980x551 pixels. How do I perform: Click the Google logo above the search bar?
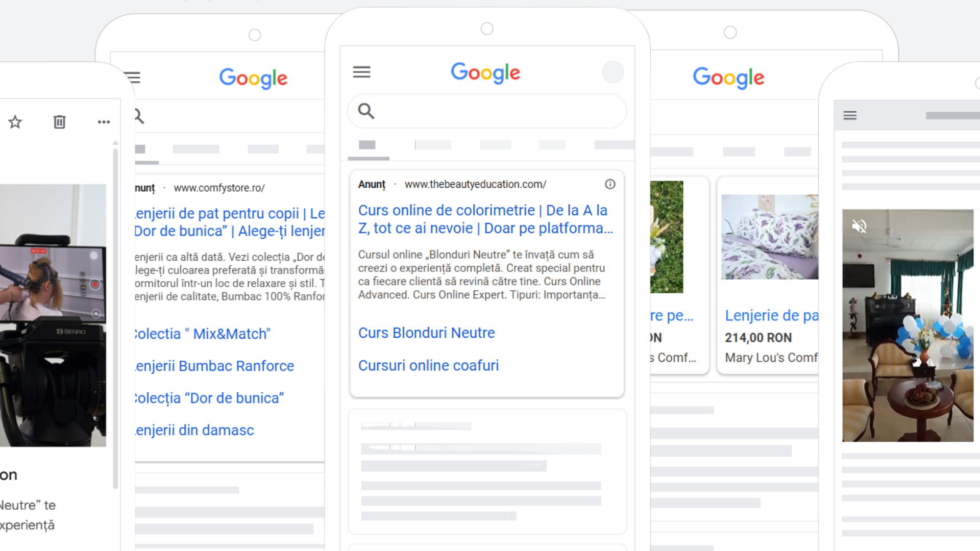[485, 72]
